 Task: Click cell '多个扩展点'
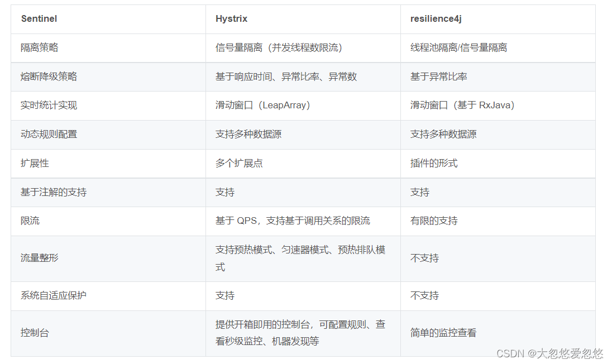239,163
